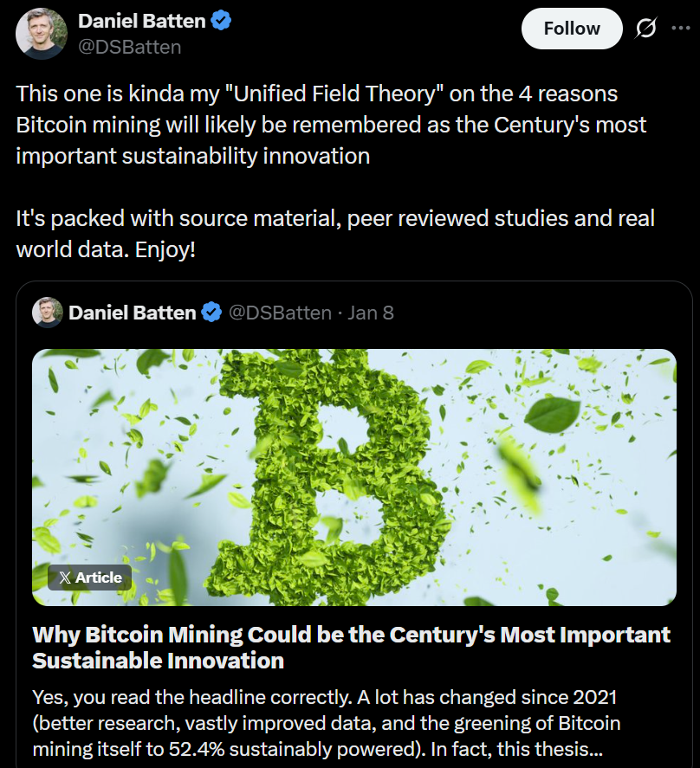The width and height of the screenshot is (700, 768).
Task: Open the Jan 8 timestamp link
Action: 371,313
